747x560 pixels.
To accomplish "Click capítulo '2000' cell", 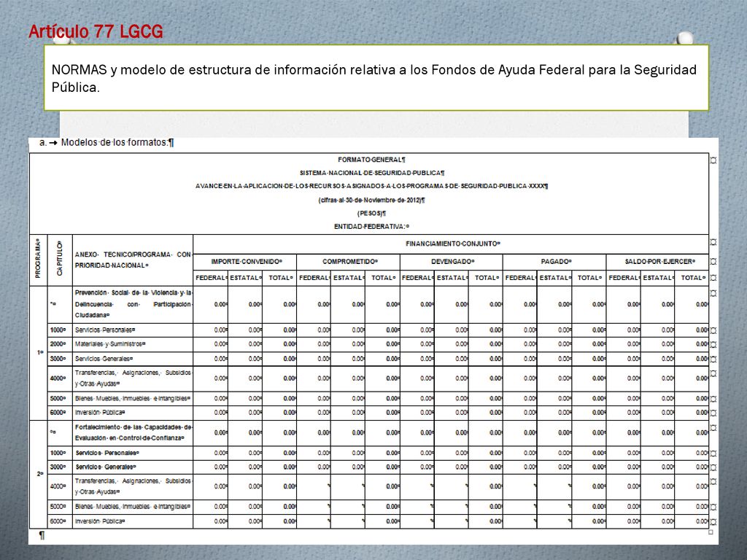I will (x=58, y=344).
